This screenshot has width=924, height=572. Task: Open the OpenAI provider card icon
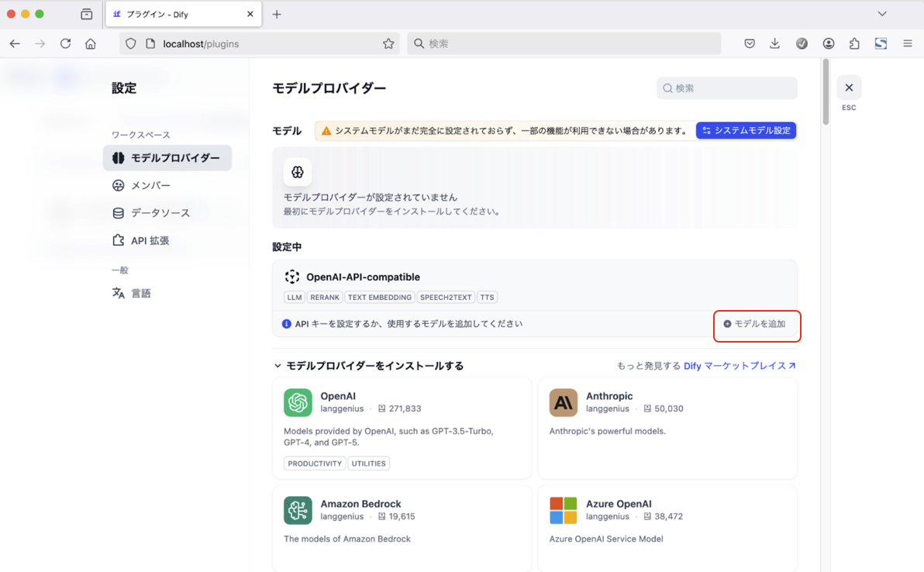298,402
